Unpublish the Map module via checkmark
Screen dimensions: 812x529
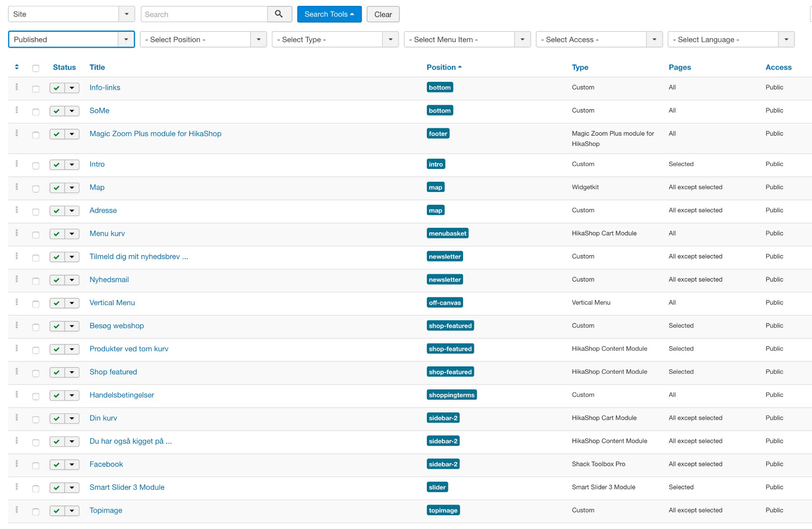pos(57,188)
